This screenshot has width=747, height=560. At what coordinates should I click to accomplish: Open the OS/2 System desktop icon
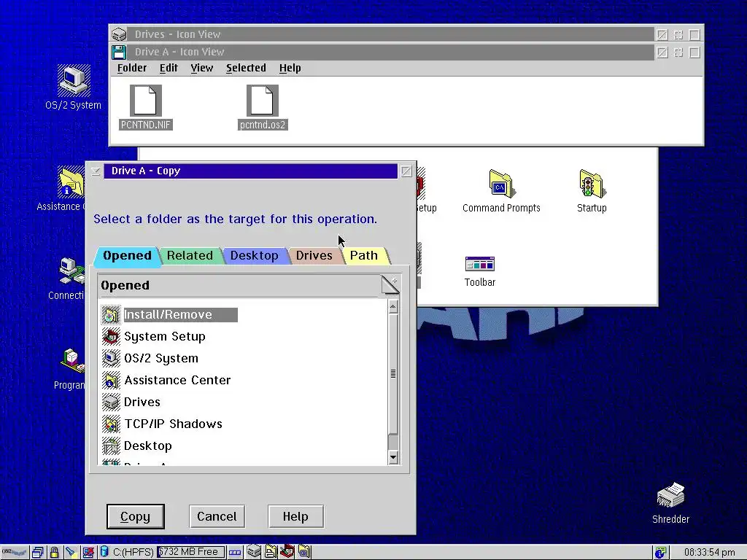pos(74,81)
